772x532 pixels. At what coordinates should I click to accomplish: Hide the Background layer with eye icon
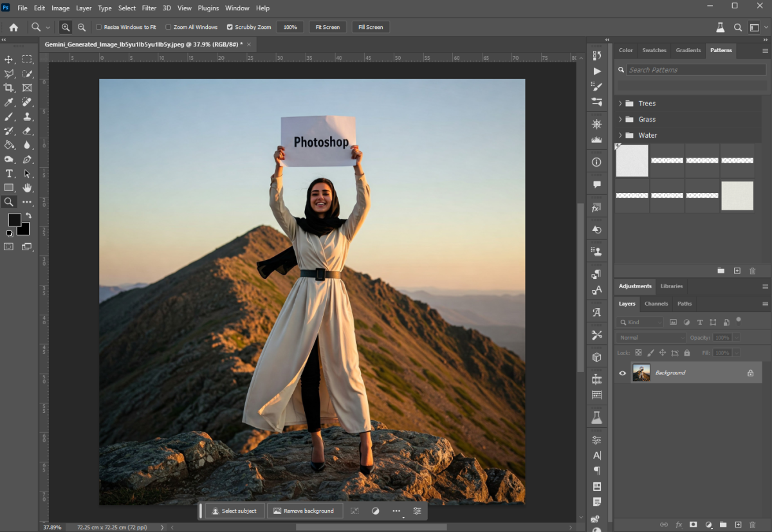(622, 372)
